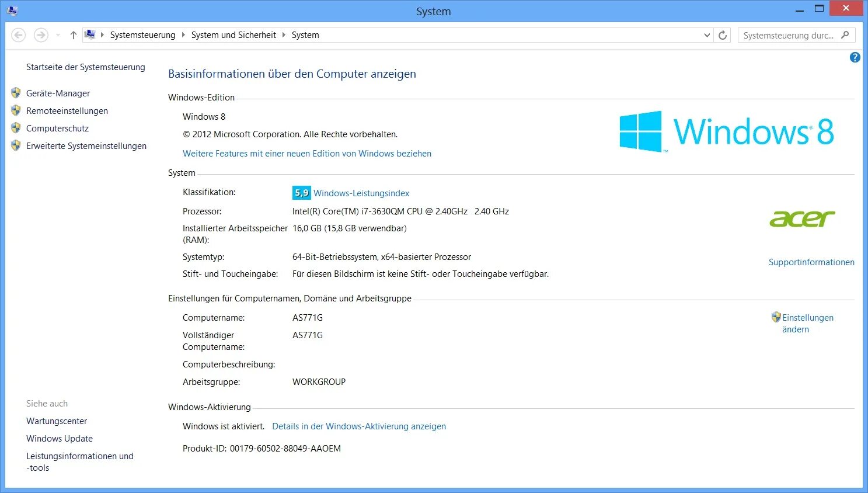
Task: Click the Acer logo
Action: click(x=803, y=219)
